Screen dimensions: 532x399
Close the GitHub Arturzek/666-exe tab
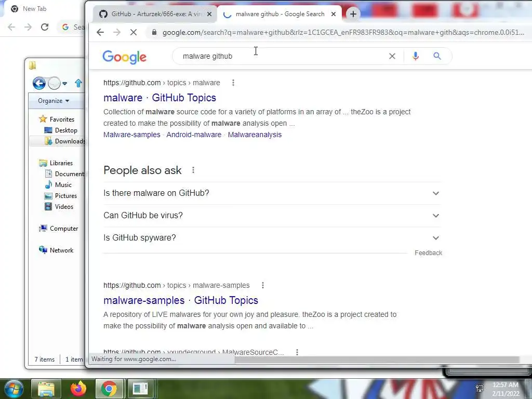(209, 14)
